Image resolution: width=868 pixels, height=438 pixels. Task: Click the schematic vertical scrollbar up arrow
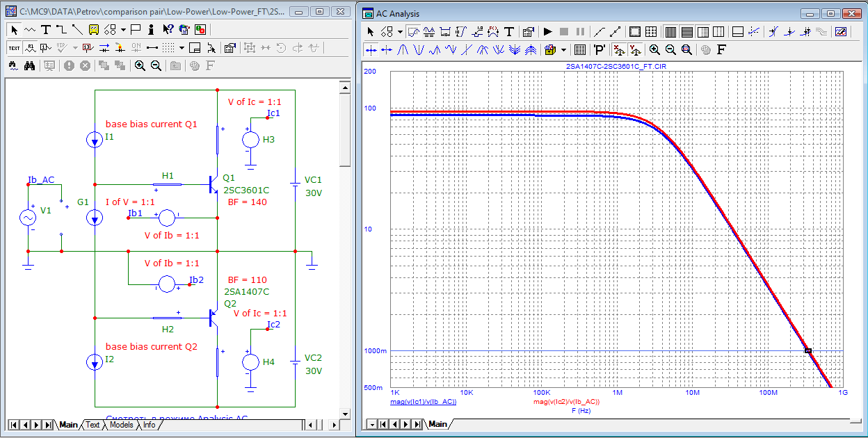(344, 87)
